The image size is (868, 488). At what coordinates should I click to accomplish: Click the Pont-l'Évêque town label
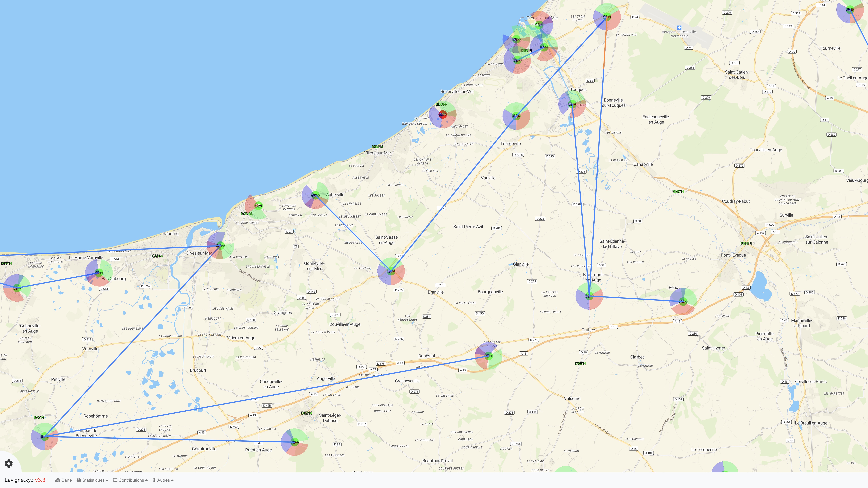[x=733, y=255]
